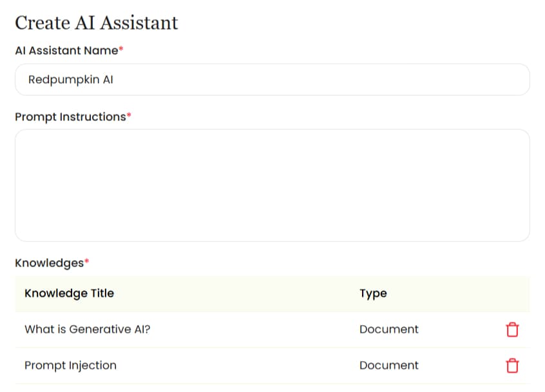Click the trash icon beside the second Document row
This screenshot has width=545, height=392.
tap(512, 365)
